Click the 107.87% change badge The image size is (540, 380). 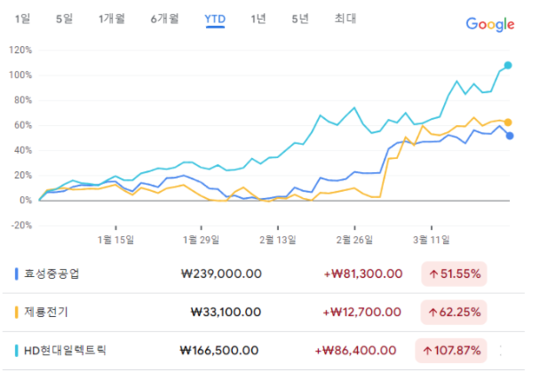pyautogui.click(x=451, y=350)
